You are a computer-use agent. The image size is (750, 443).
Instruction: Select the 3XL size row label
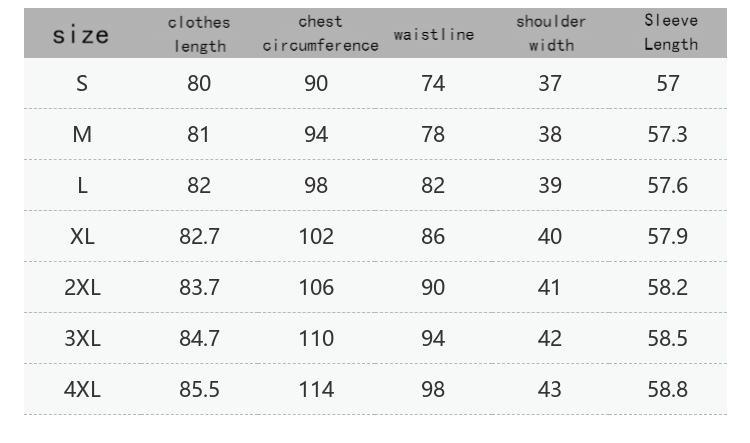pos(82,338)
